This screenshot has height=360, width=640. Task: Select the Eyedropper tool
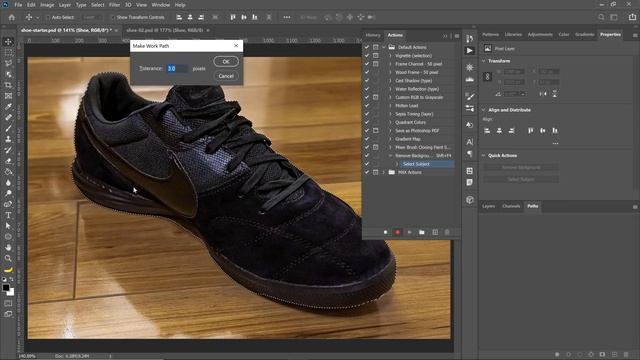pos(8,107)
